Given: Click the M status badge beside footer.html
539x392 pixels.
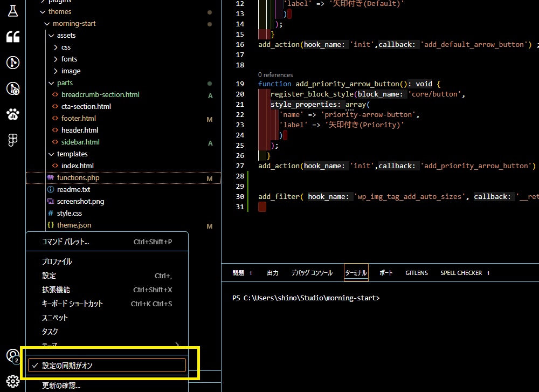Looking at the screenshot, I should (x=209, y=120).
